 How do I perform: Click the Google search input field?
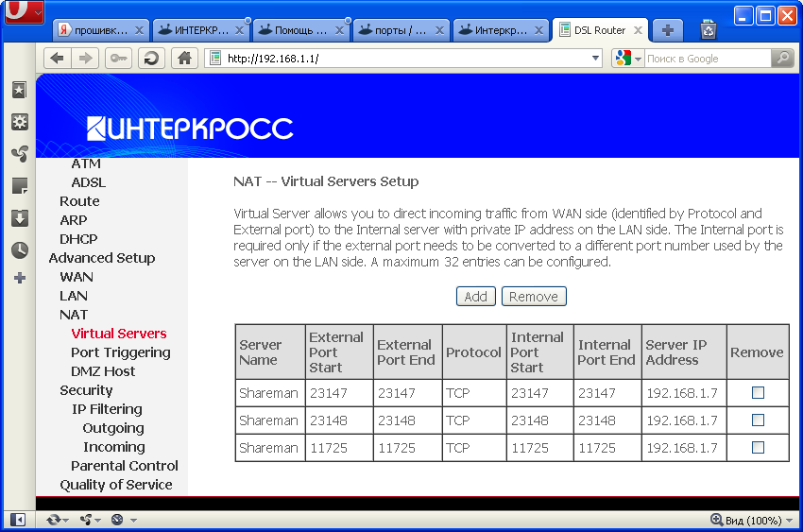click(x=708, y=59)
